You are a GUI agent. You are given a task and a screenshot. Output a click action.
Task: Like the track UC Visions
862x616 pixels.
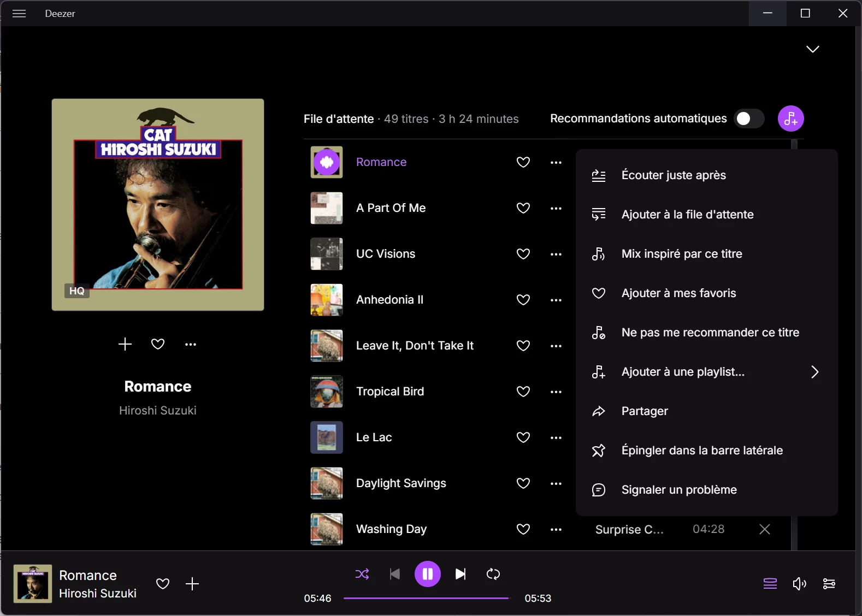(x=523, y=254)
